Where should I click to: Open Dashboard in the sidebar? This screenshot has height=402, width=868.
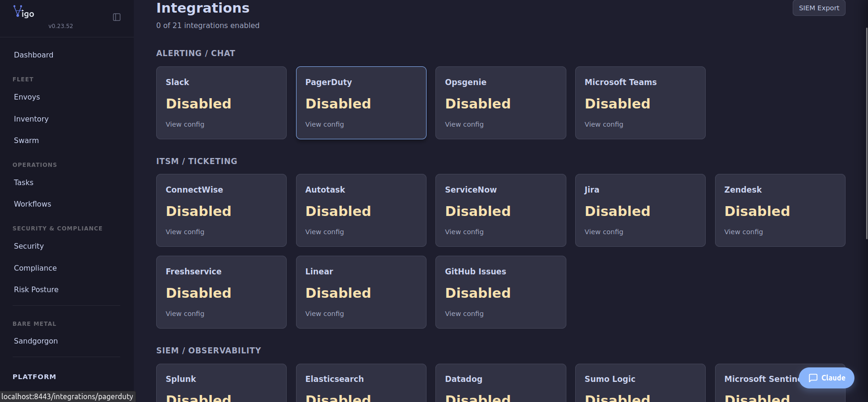[x=34, y=55]
